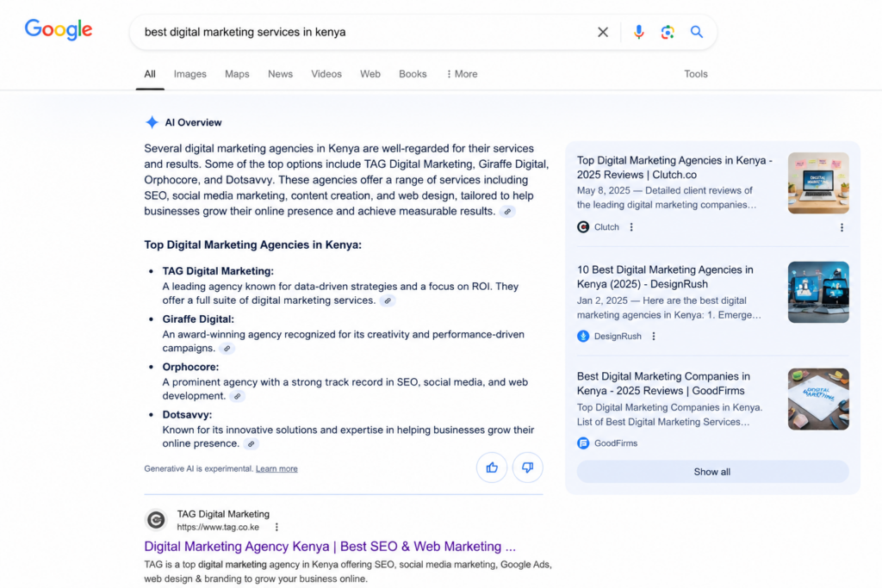Open options menu next to Clutch source
882x588 pixels.
(631, 227)
